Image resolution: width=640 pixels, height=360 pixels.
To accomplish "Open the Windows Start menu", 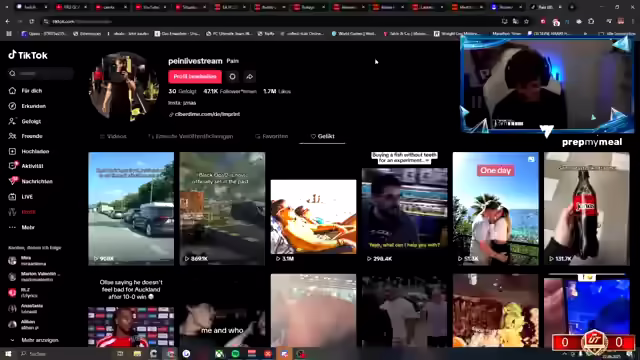I will (8, 354).
